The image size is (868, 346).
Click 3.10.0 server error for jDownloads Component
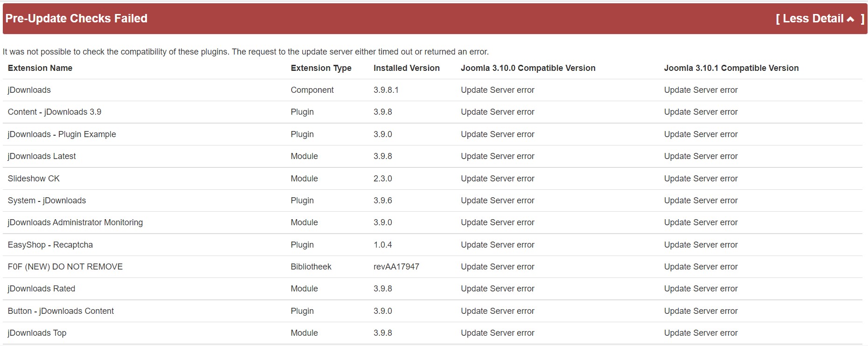click(x=498, y=90)
